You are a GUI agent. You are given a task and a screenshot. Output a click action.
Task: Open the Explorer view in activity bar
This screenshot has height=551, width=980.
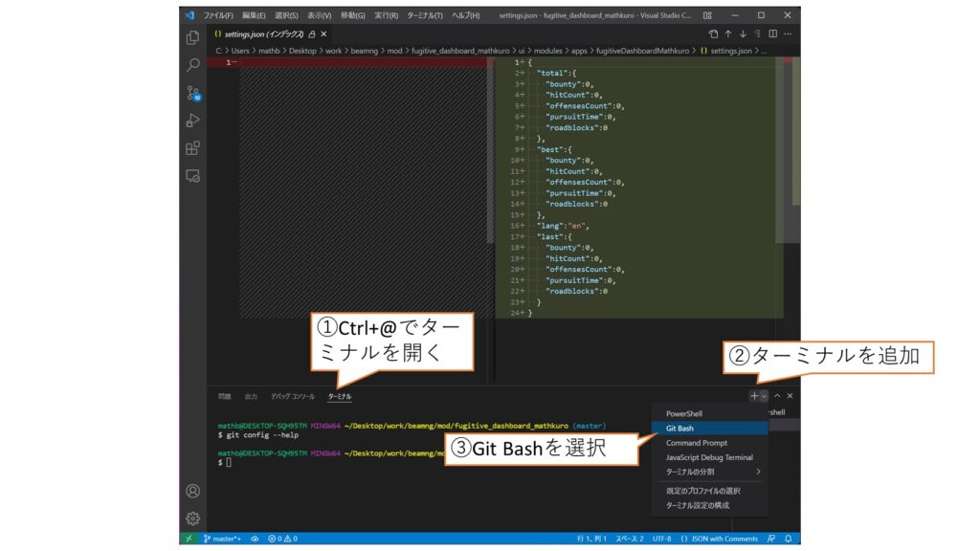[192, 37]
